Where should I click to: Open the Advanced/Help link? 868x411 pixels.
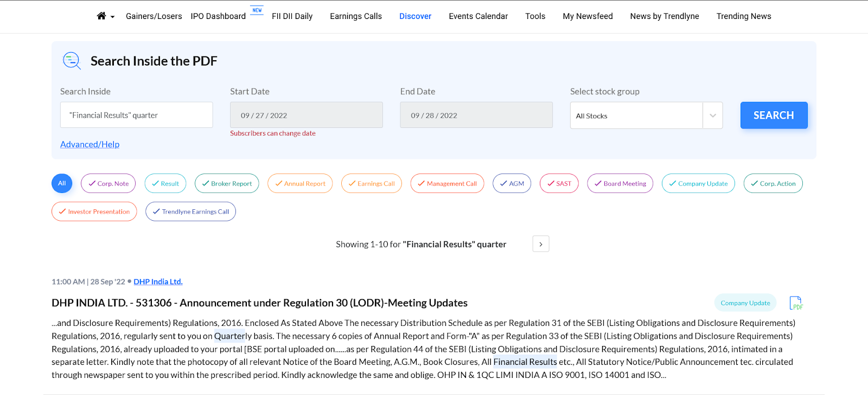(x=90, y=144)
